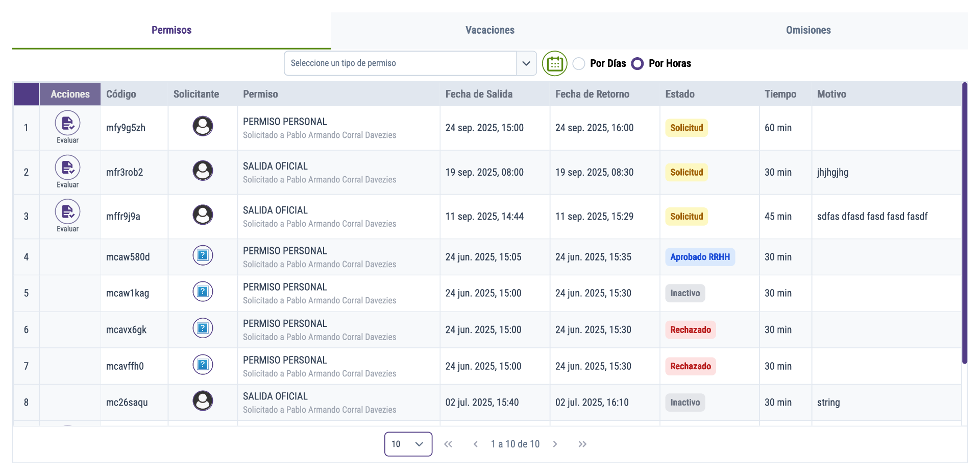Switch to the Omisiones tab
The width and height of the screenshot is (980, 475).
[808, 30]
